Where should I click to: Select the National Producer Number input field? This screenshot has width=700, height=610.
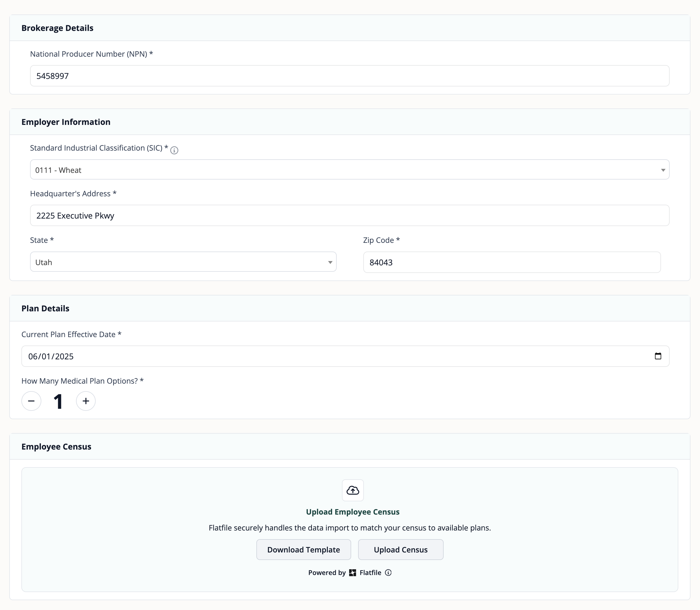coord(349,75)
